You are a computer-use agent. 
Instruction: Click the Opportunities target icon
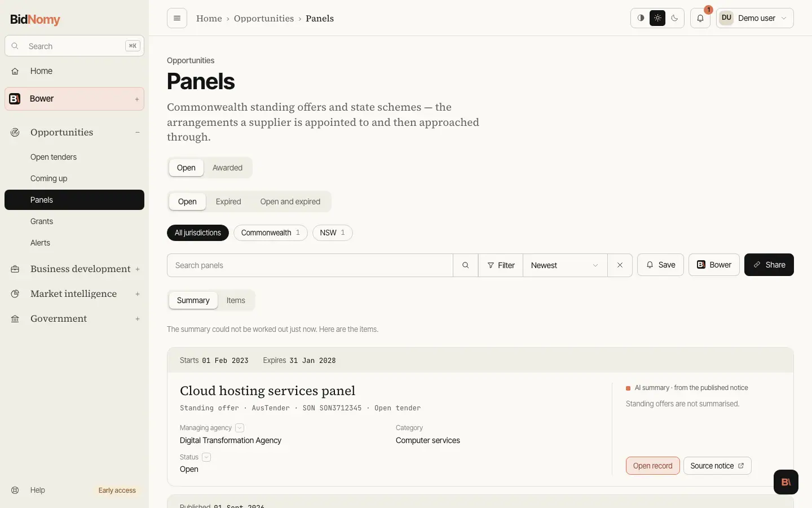pos(15,133)
